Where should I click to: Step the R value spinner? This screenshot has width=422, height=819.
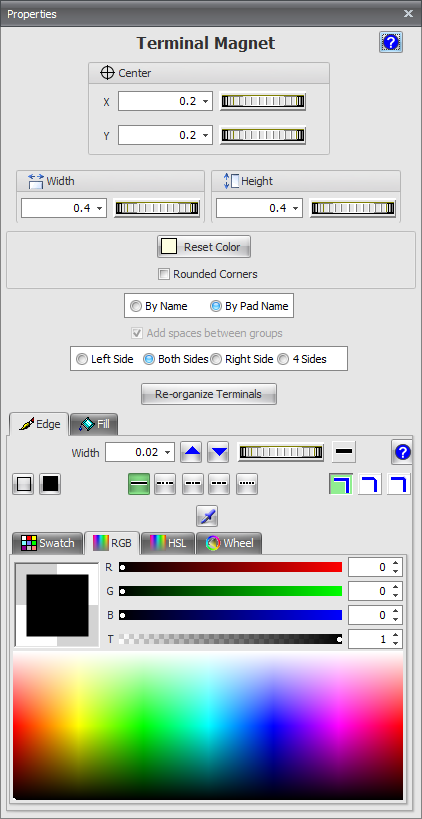pyautogui.click(x=395, y=567)
